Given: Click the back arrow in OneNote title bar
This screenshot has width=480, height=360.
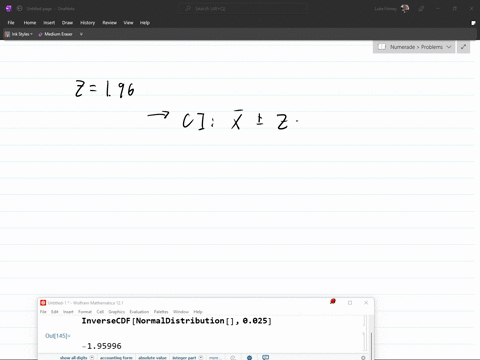Looking at the screenshot, I should coord(19,9).
